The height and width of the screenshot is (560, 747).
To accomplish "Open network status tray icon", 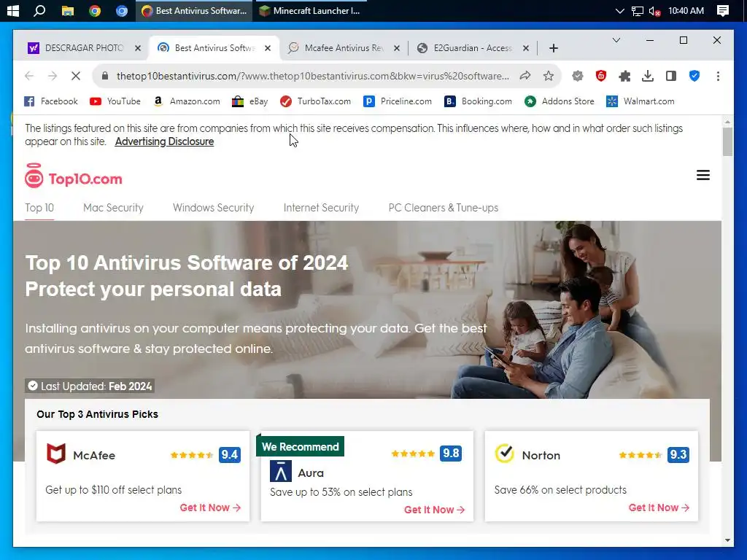I will point(637,10).
